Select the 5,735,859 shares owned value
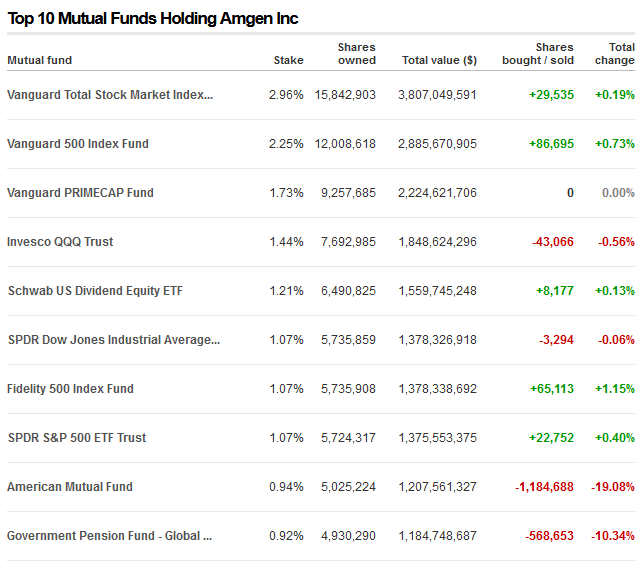This screenshot has height=572, width=644. pos(348,340)
